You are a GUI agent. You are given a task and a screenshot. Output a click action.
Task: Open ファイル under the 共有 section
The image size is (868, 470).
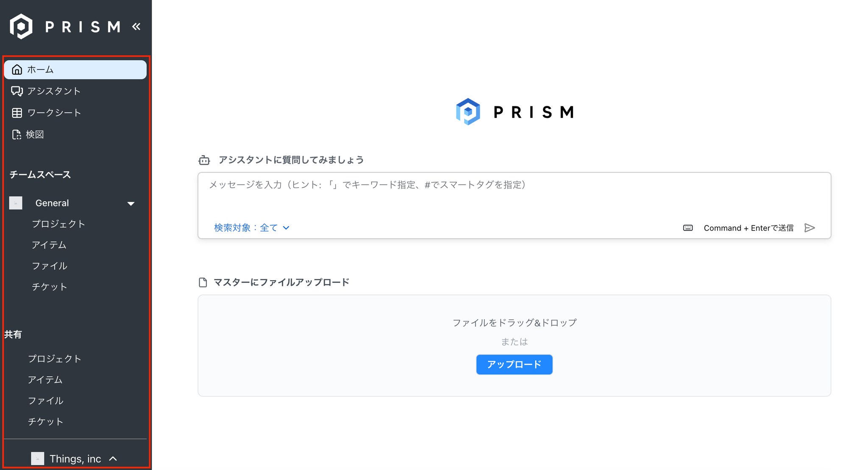tap(45, 400)
